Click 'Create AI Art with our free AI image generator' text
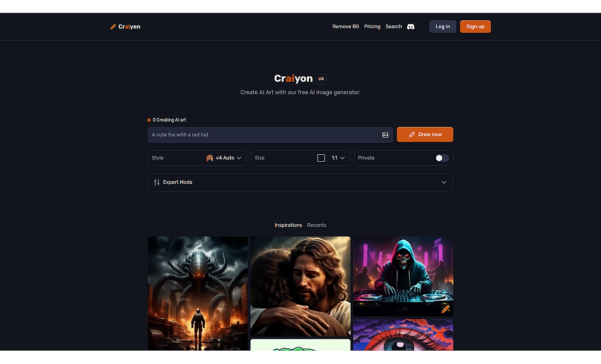The height and width of the screenshot is (364, 601). point(300,92)
